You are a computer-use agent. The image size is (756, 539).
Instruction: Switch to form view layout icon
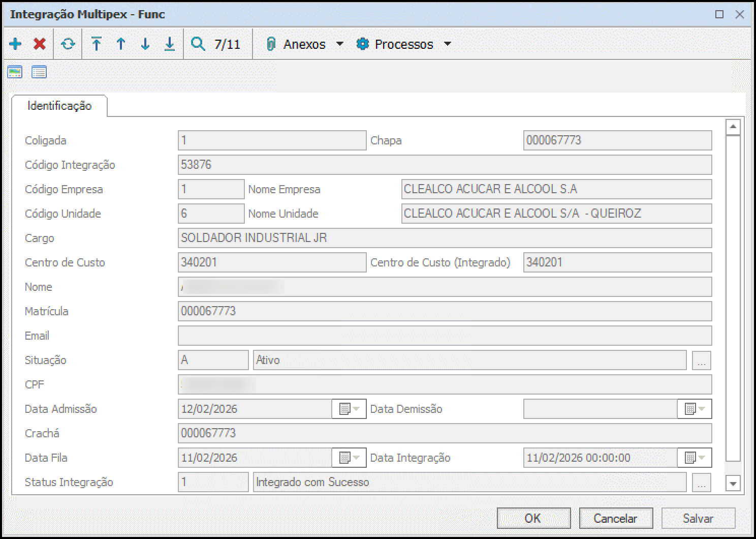pyautogui.click(x=15, y=72)
